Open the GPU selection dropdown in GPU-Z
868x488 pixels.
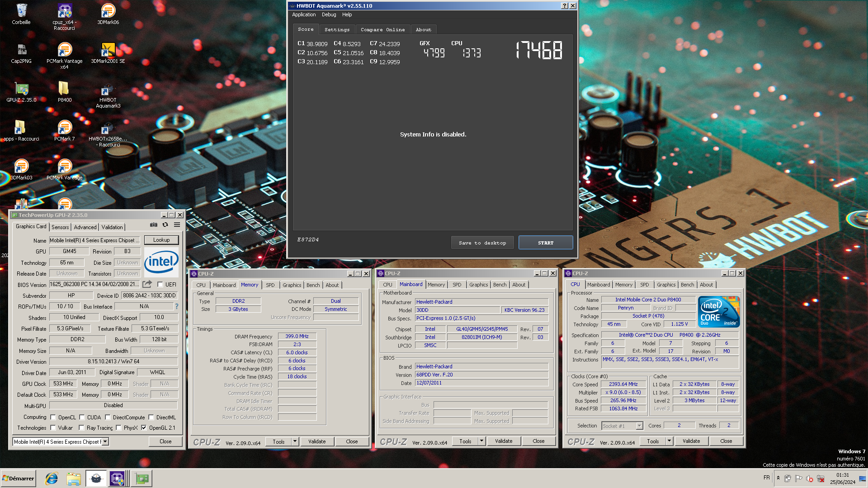click(105, 441)
